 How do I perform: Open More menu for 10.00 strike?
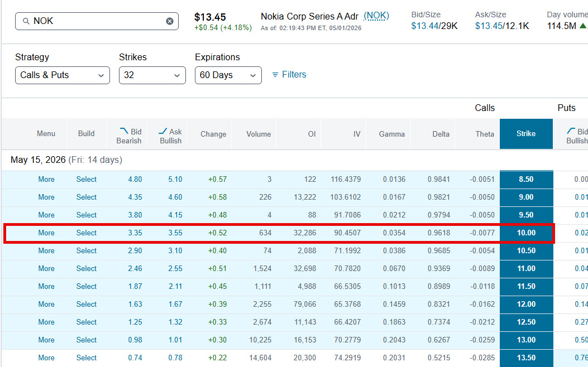point(46,233)
